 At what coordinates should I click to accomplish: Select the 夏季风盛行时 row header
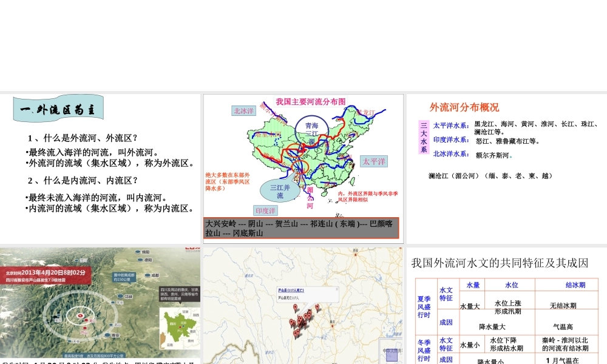(424, 307)
